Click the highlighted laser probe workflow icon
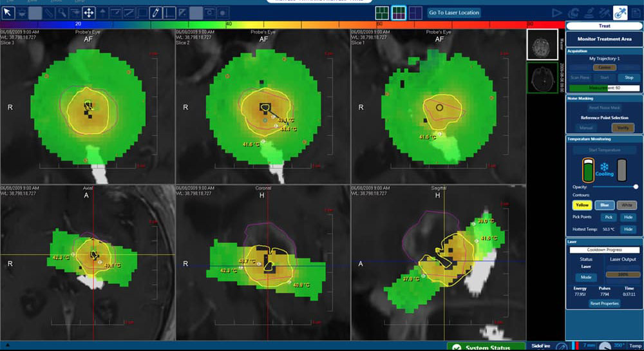The height and width of the screenshot is (351, 644). click(x=620, y=13)
